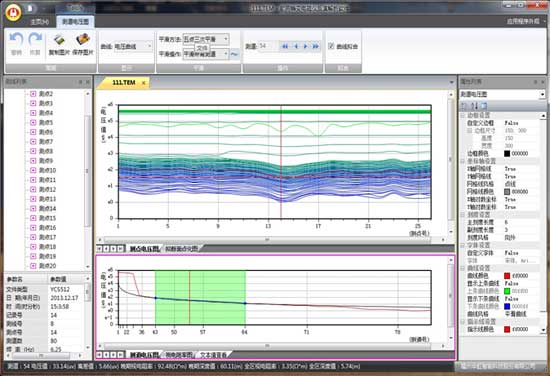Switch to the home ribbon tab

click(x=39, y=22)
